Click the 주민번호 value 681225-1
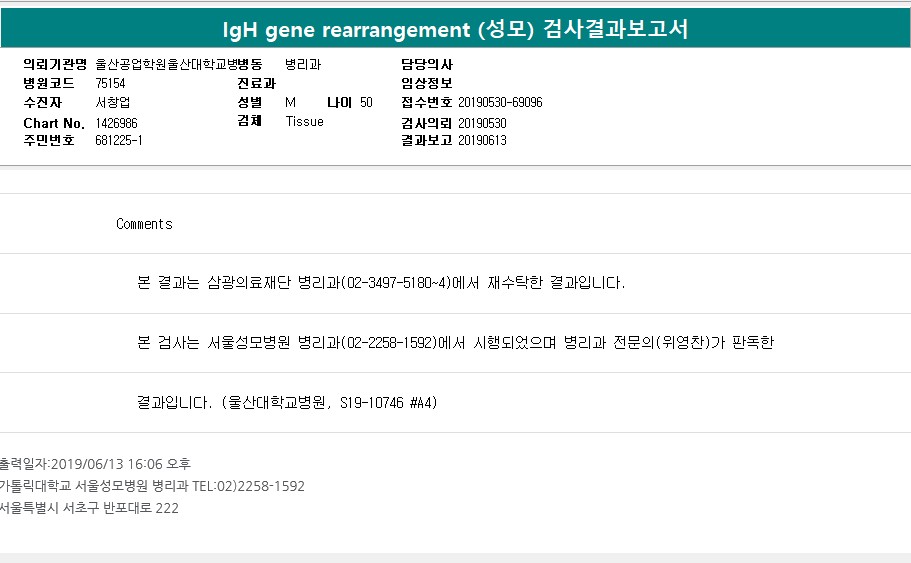Image resolution: width=911 pixels, height=563 pixels. pyautogui.click(x=119, y=141)
